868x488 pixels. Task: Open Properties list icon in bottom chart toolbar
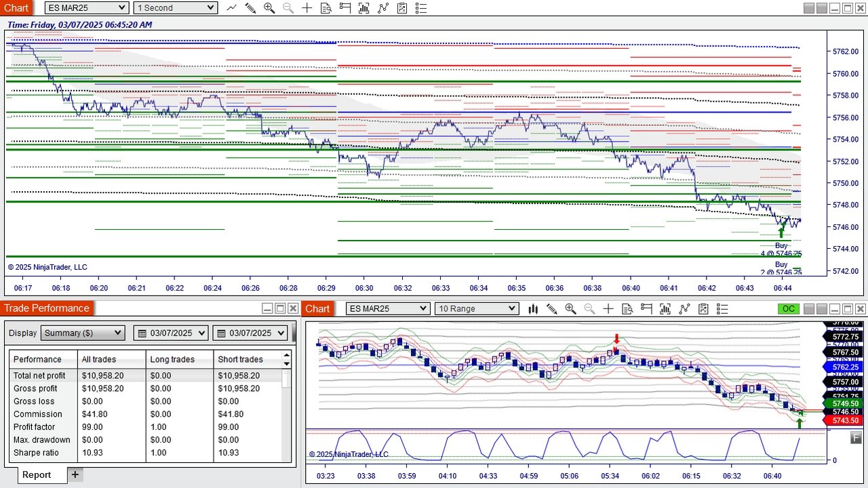click(x=722, y=309)
